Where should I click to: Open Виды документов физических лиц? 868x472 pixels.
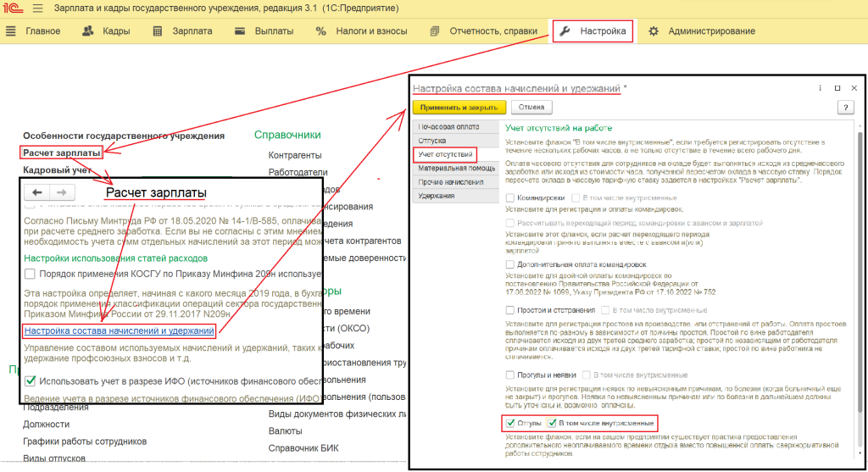pyautogui.click(x=337, y=414)
